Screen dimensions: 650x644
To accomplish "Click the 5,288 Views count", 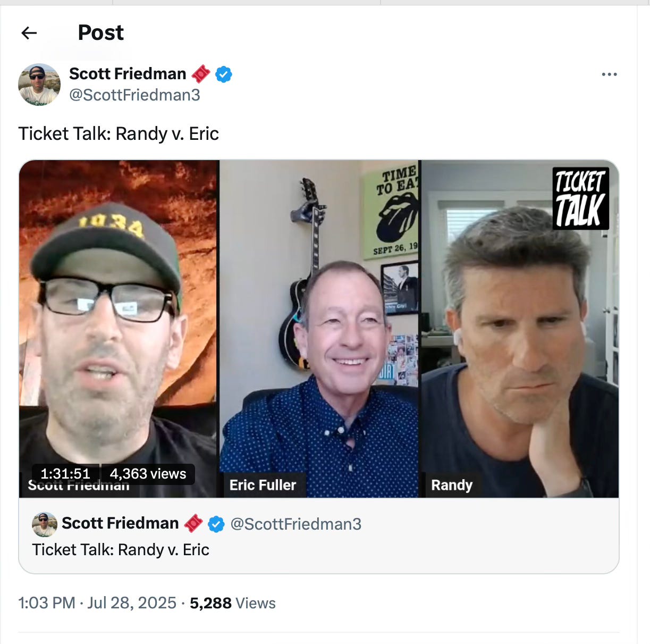I will tap(233, 603).
